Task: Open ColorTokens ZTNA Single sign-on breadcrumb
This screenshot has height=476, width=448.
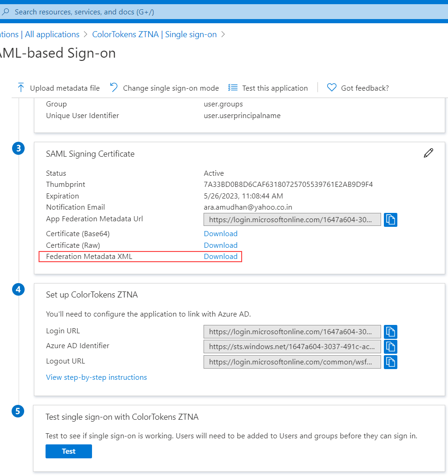Action: click(154, 34)
